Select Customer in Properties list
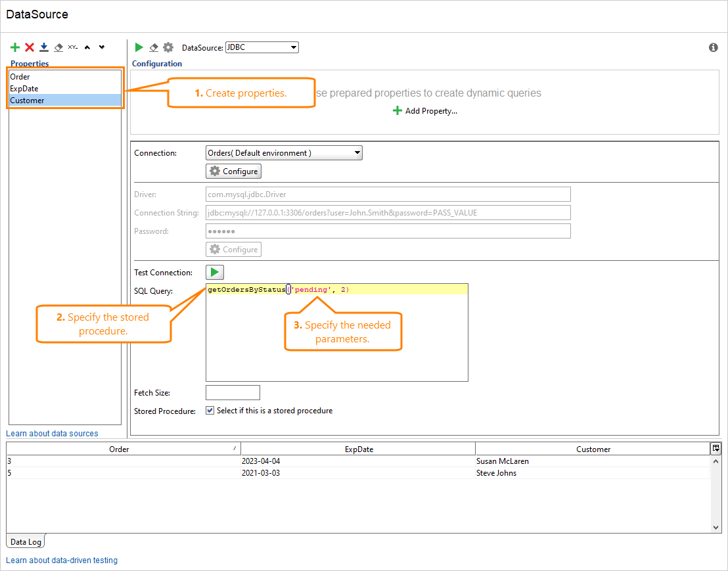This screenshot has height=571, width=728. 65,101
